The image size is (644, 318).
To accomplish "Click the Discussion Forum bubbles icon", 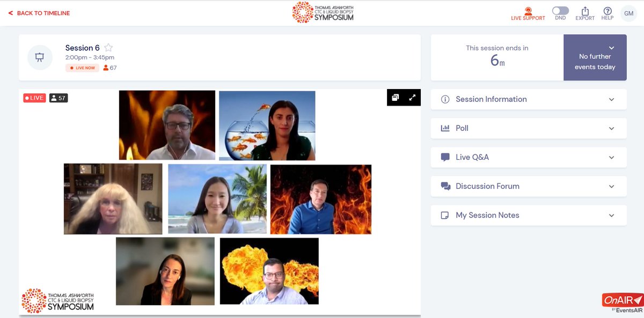I will click(445, 186).
